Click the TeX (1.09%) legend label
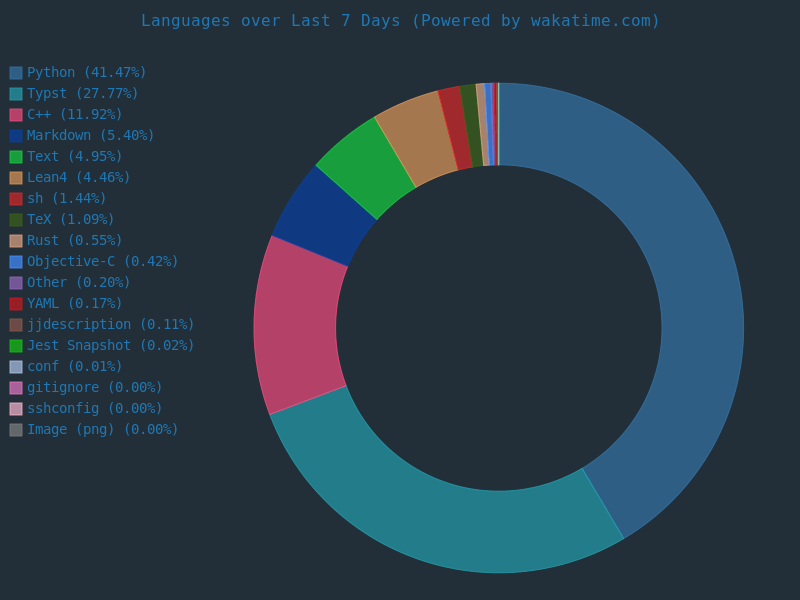800x600 pixels. (x=70, y=220)
